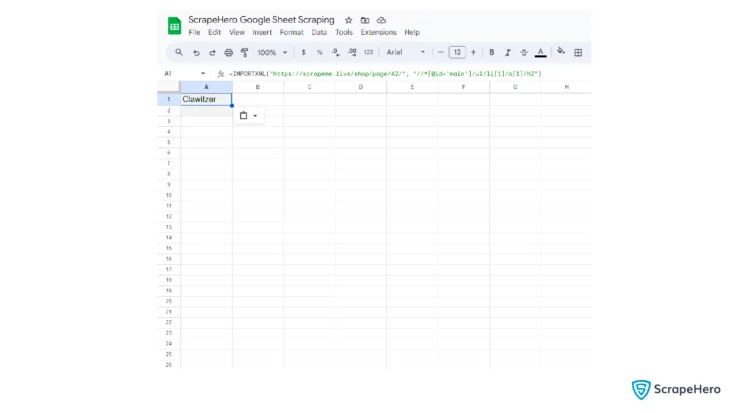Open the Edit menu

(214, 32)
